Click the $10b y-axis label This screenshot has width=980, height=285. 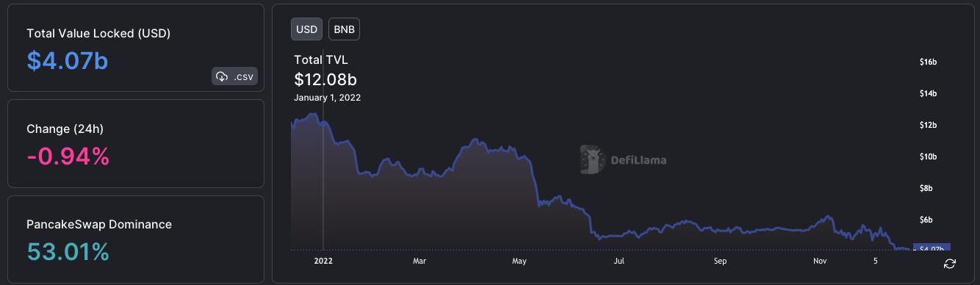(928, 157)
